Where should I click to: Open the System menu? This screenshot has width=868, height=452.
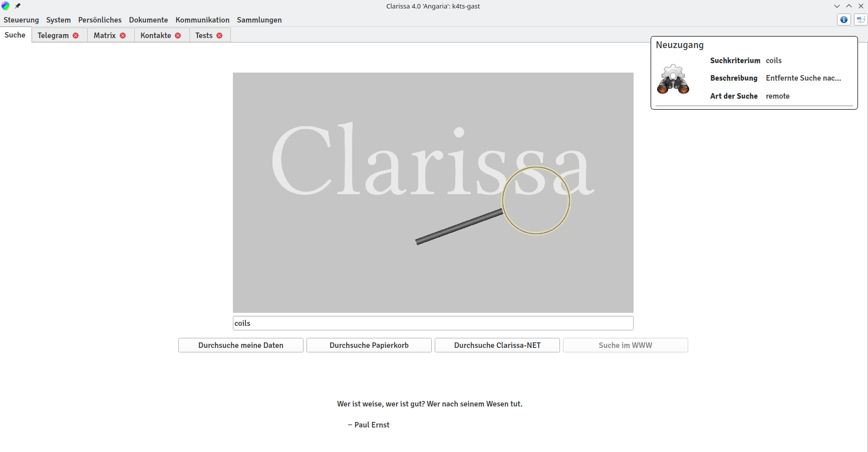click(x=59, y=20)
